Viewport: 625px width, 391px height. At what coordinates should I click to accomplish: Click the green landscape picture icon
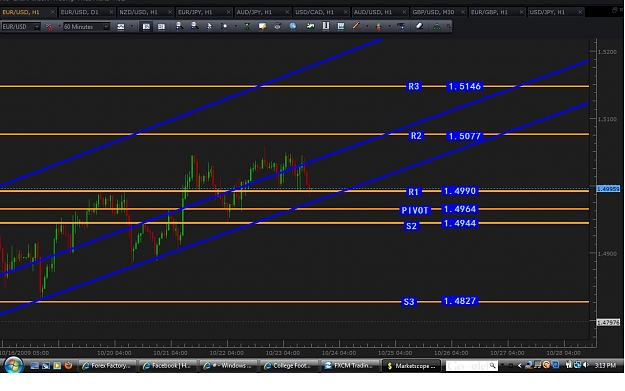[x=311, y=26]
